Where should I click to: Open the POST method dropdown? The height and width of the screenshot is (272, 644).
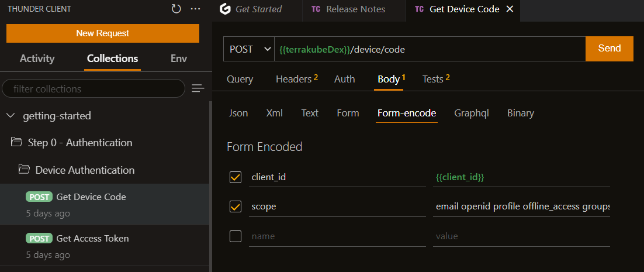249,49
